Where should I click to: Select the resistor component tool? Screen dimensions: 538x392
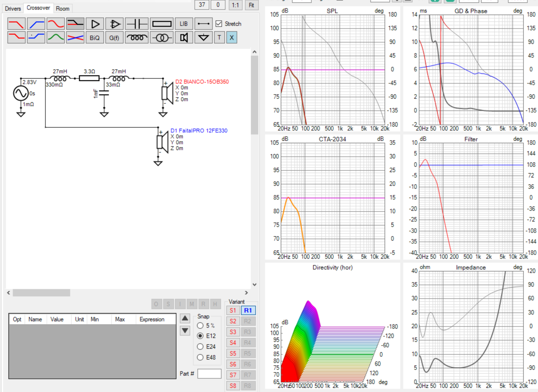click(x=162, y=24)
